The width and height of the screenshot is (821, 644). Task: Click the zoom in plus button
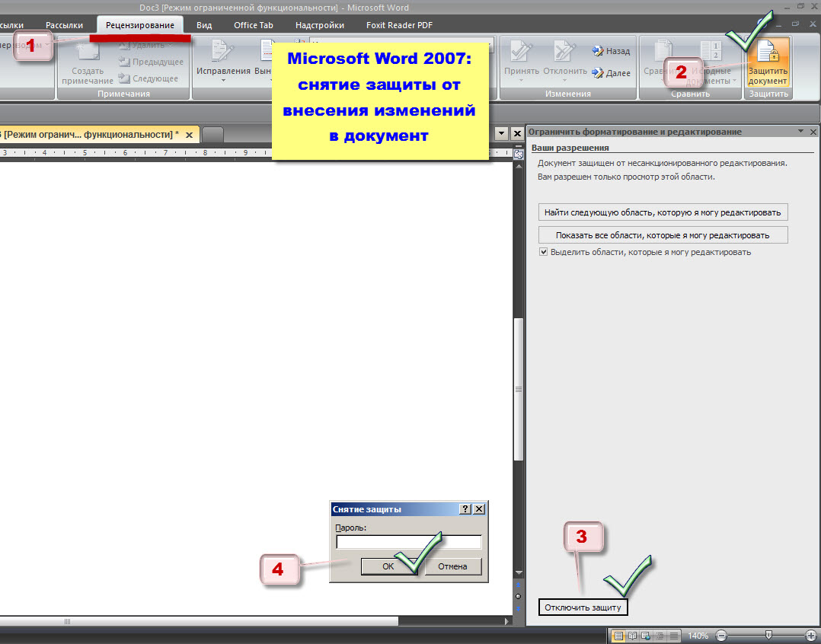(x=810, y=636)
